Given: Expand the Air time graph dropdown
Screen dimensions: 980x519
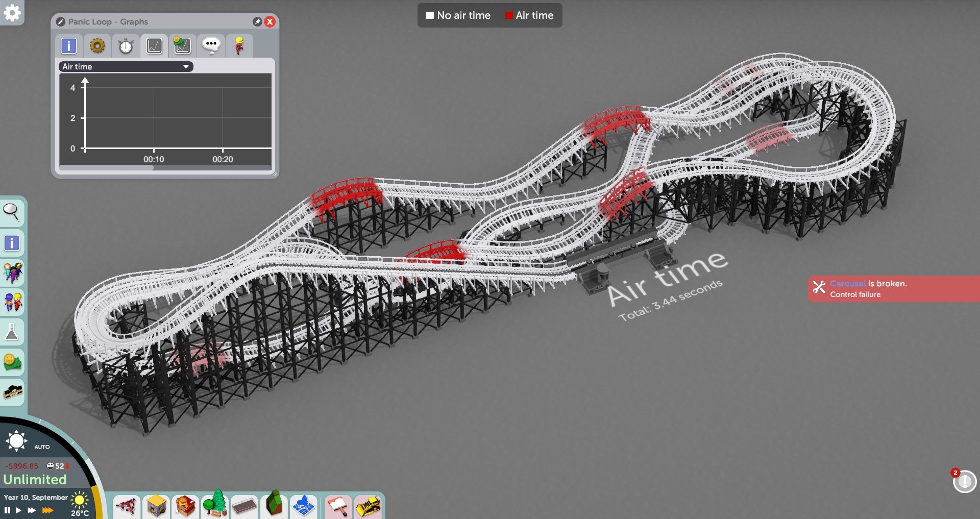Looking at the screenshot, I should coord(126,67).
